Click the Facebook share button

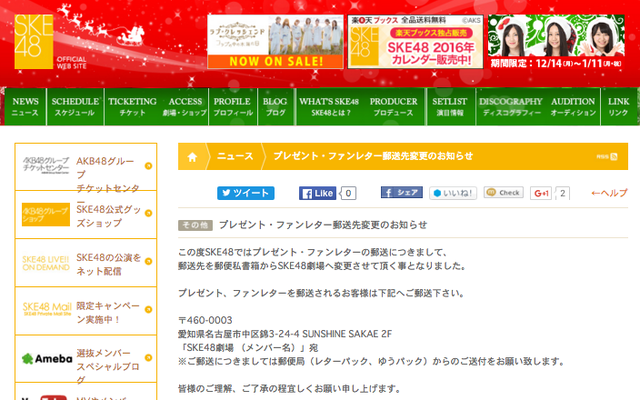point(402,192)
